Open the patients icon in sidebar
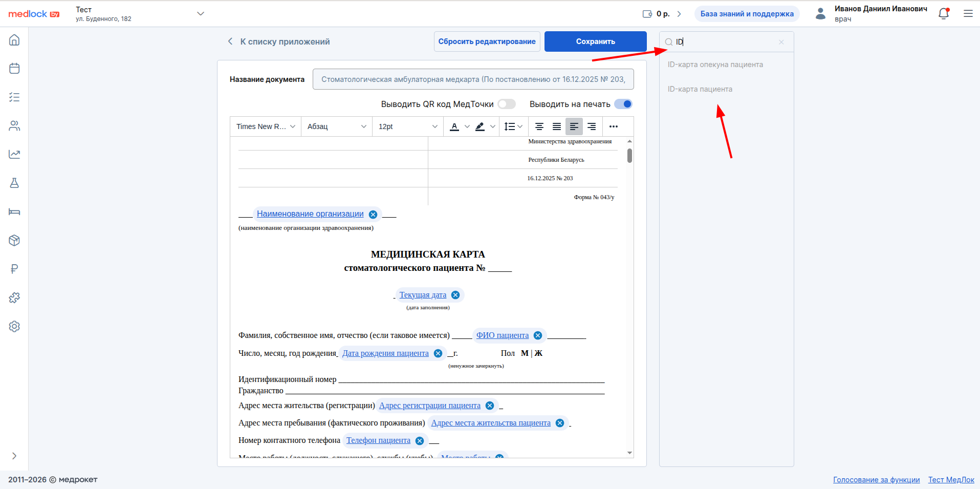Image resolution: width=980 pixels, height=489 pixels. click(14, 126)
